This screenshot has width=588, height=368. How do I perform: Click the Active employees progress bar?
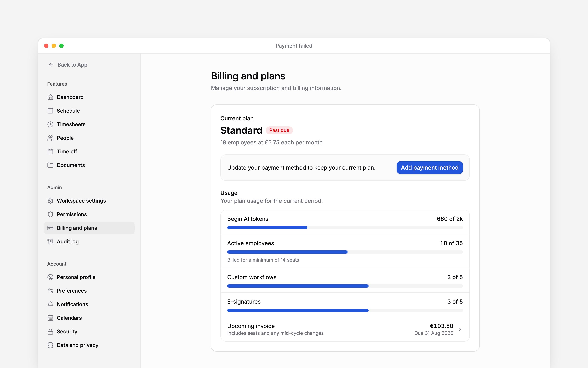point(345,252)
